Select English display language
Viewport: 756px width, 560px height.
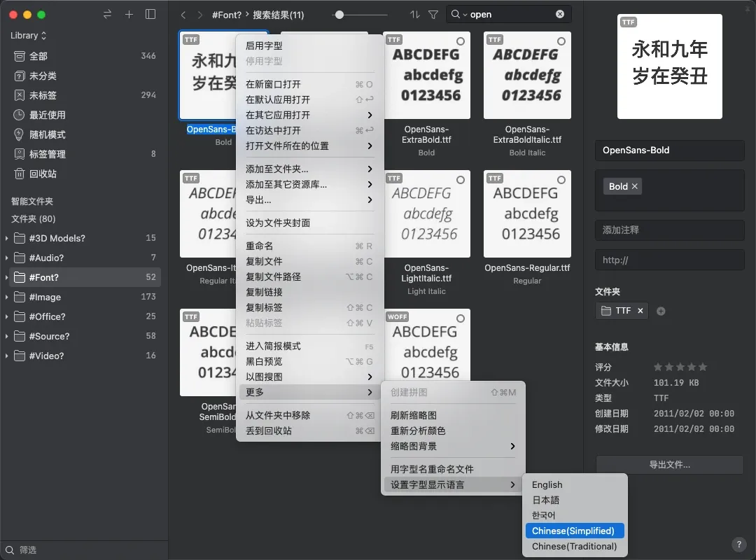pos(575,485)
